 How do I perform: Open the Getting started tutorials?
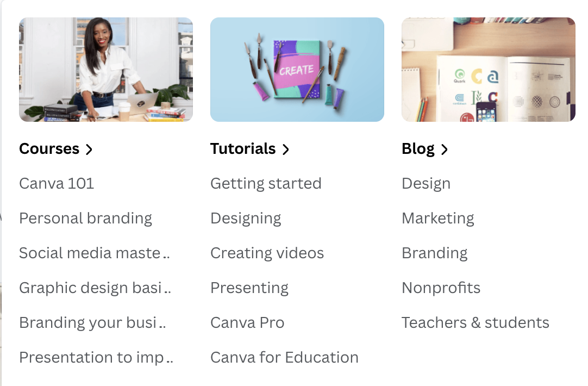tap(266, 183)
